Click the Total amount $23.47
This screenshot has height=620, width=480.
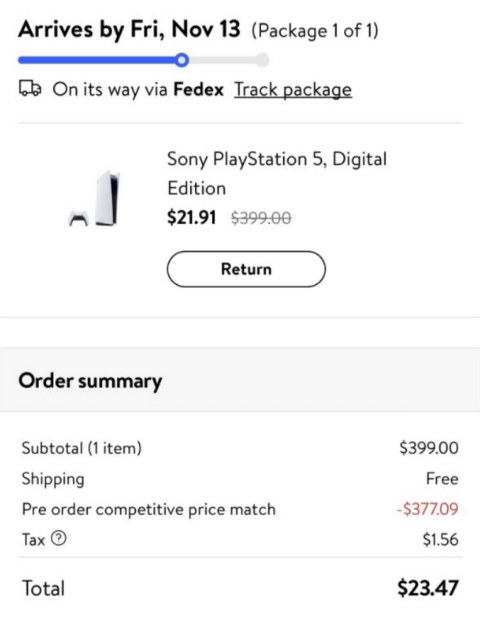(428, 588)
